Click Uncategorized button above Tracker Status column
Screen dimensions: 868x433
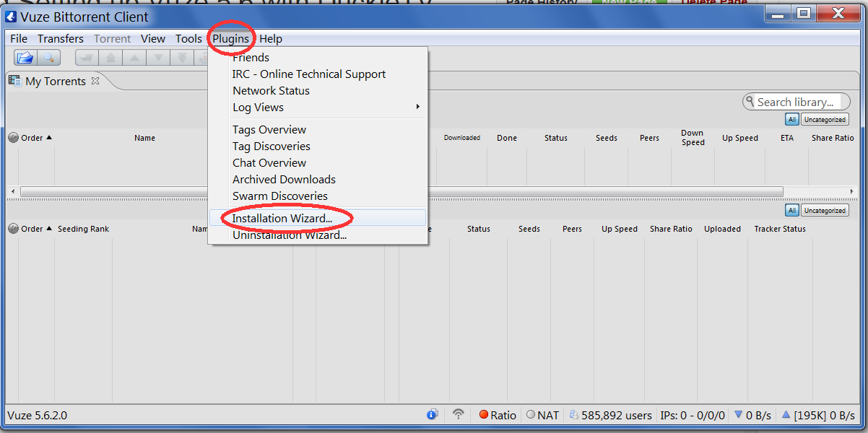(x=825, y=211)
